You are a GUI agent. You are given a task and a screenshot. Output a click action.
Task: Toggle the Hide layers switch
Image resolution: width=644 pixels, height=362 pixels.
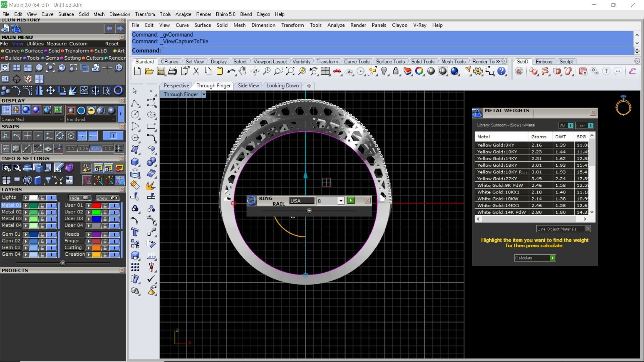pyautogui.click(x=79, y=198)
